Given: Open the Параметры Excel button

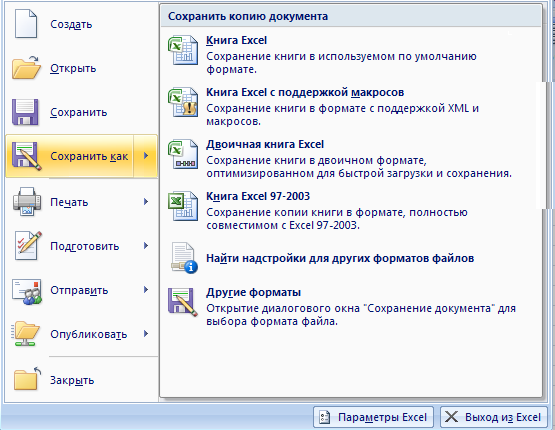Looking at the screenshot, I should [373, 417].
